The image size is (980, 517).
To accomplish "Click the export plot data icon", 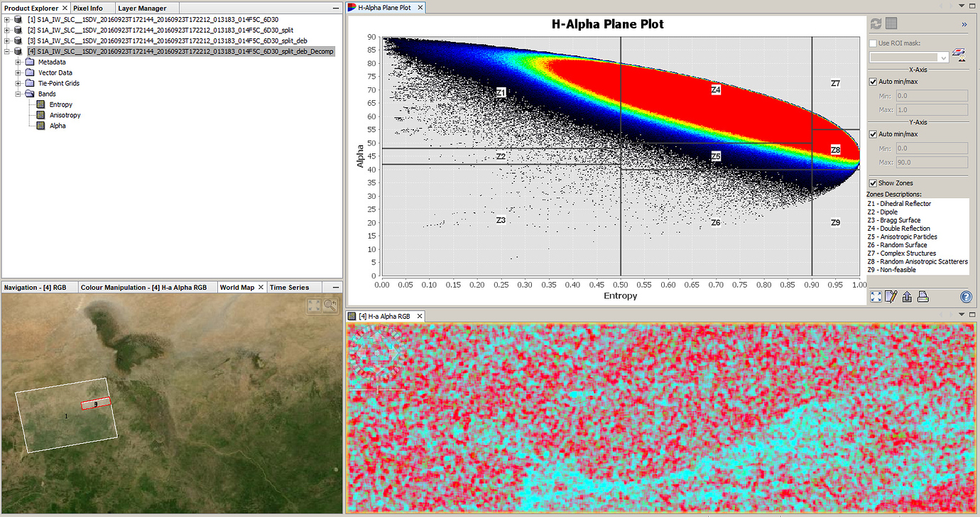I will point(906,296).
